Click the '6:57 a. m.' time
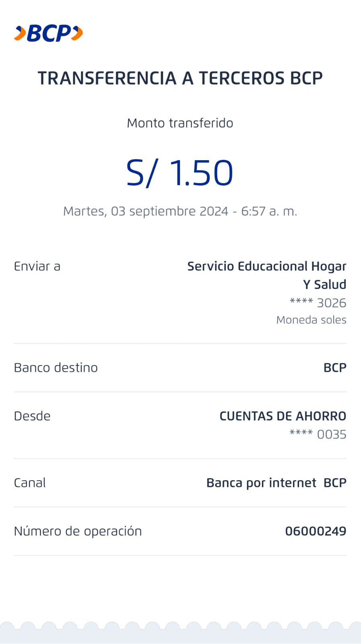This screenshot has height=644, width=361. pyautogui.click(x=269, y=211)
